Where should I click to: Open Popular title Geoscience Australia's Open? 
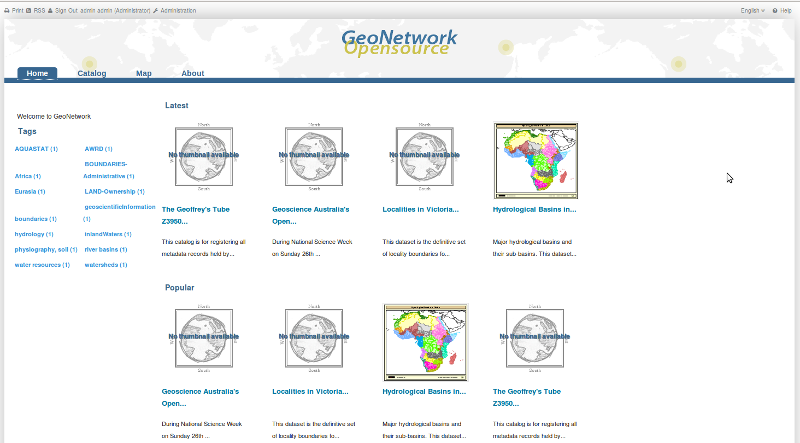(200, 398)
